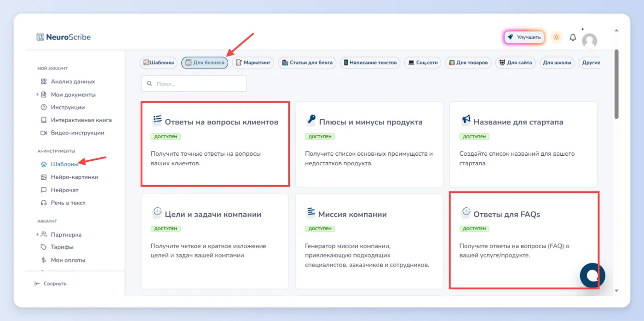Viewport: 644px width, 321px height.
Task: Click the Улучшить upgrade button
Action: point(524,37)
